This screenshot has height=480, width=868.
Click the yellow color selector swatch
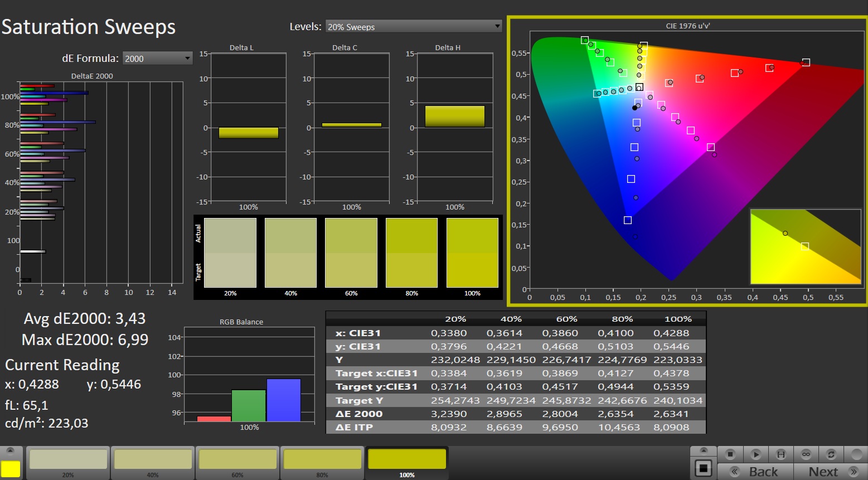click(x=11, y=469)
